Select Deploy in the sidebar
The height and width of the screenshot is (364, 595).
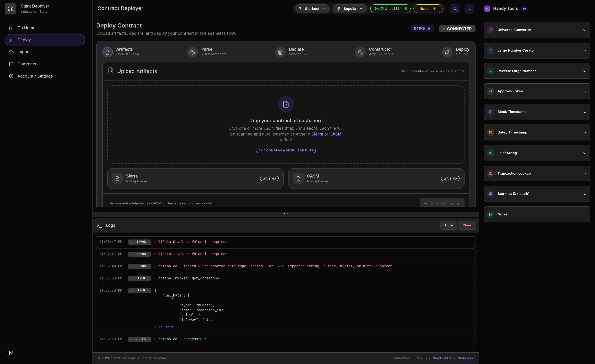click(45, 40)
